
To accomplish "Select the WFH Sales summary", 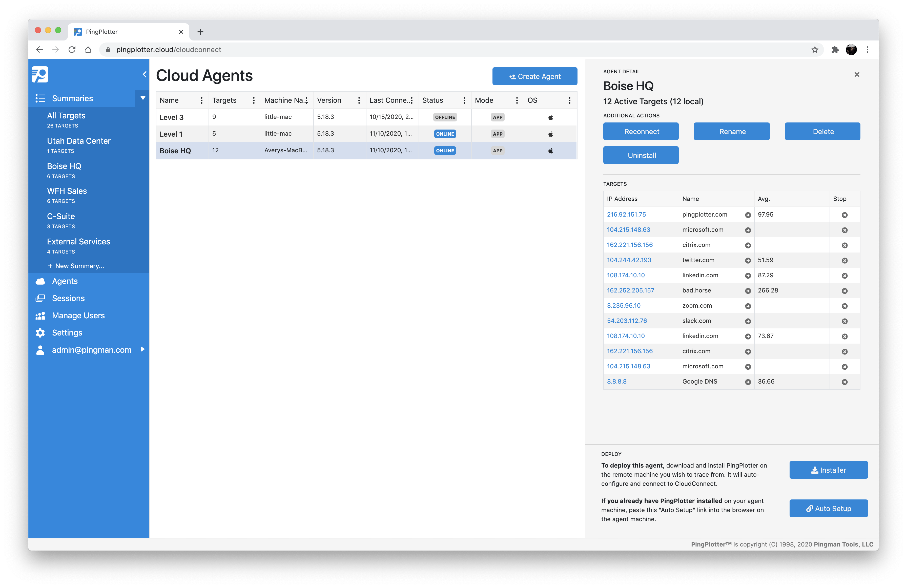I will (x=67, y=191).
